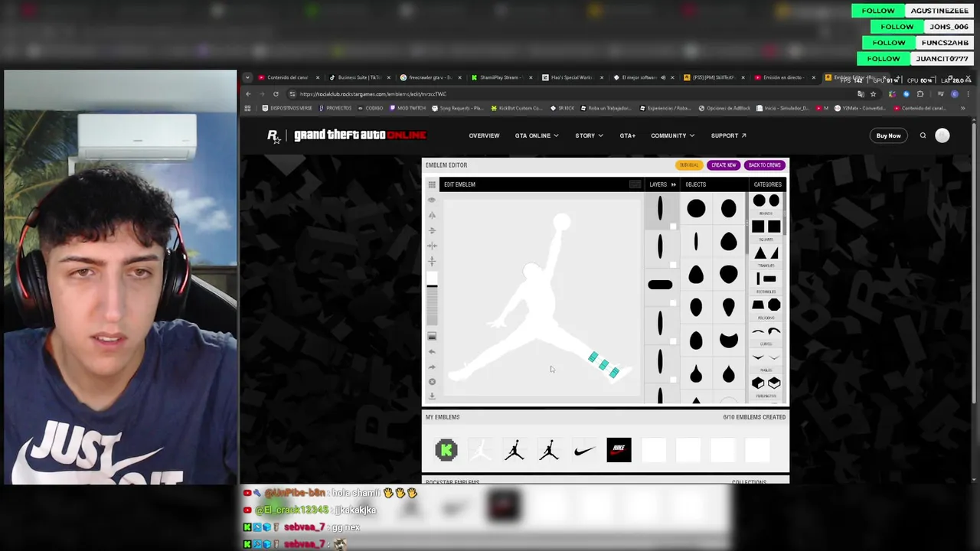Expand the Layers panel arrows
This screenshot has height=551, width=980.
(x=674, y=184)
